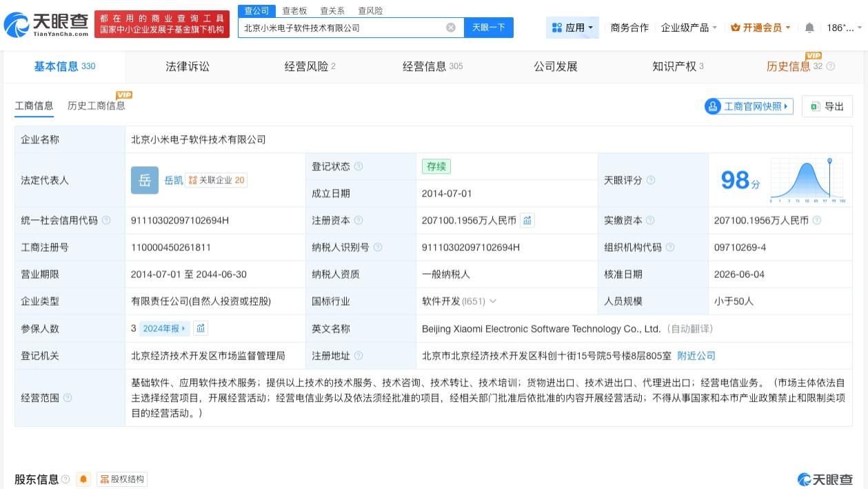The height and width of the screenshot is (489, 868).
Task: Click help icon beside 纳税人识别号
Action: point(378,247)
